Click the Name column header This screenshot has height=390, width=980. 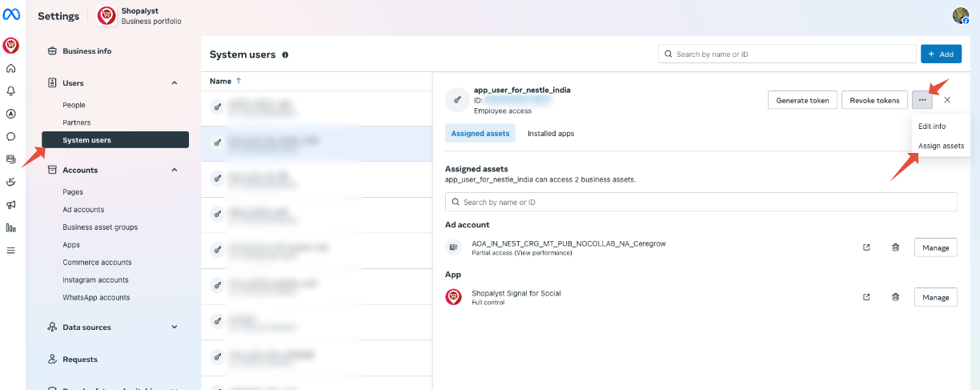tap(220, 82)
